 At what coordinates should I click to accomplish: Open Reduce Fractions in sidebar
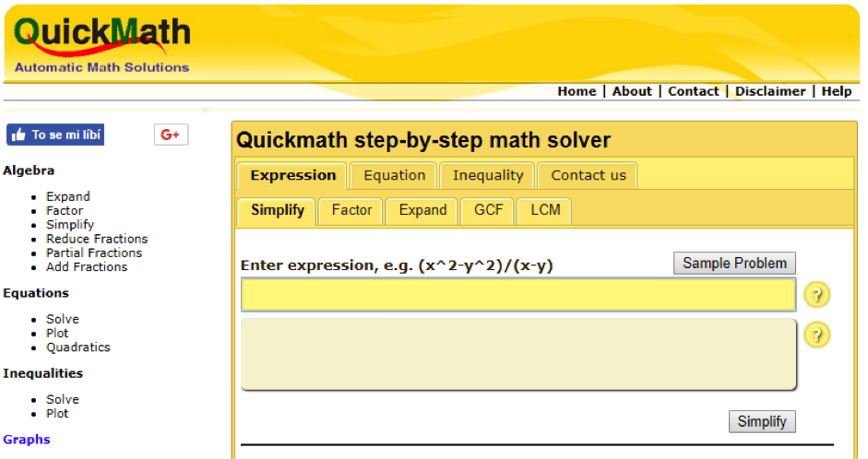pos(97,239)
